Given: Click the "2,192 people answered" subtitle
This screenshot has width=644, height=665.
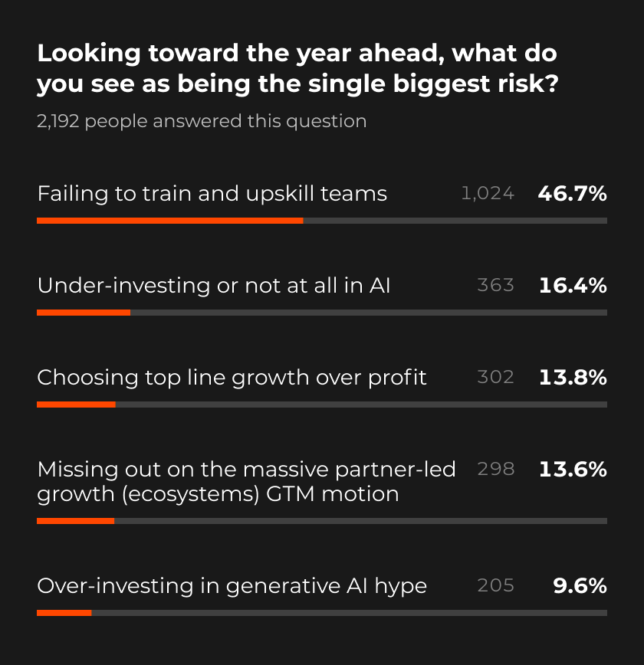Looking at the screenshot, I should click(202, 121).
